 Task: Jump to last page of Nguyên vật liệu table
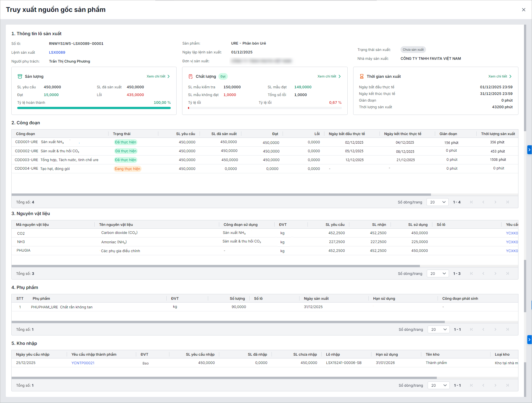pos(507,273)
